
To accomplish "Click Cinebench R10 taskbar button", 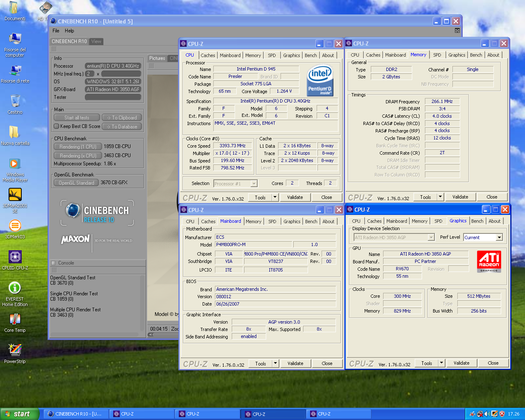I will (x=76, y=414).
